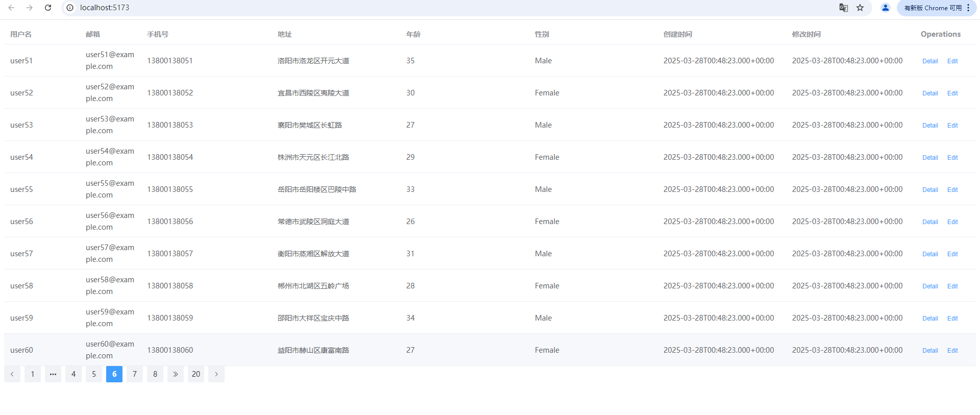Edit the user53 row
The width and height of the screenshot is (980, 415).
tap(952, 126)
